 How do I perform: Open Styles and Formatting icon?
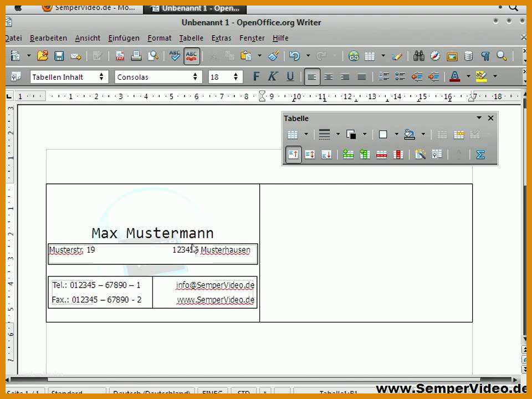(x=16, y=76)
